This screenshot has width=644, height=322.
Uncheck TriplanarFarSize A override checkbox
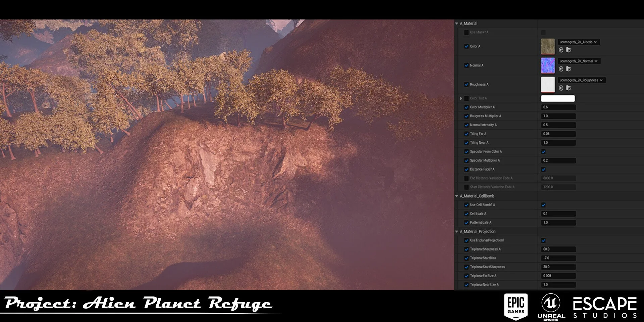coord(466,276)
